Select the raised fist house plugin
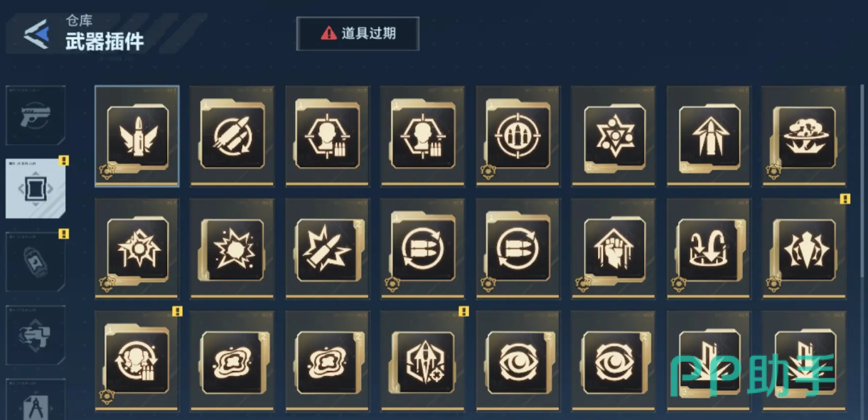This screenshot has width=868, height=420. (x=614, y=249)
